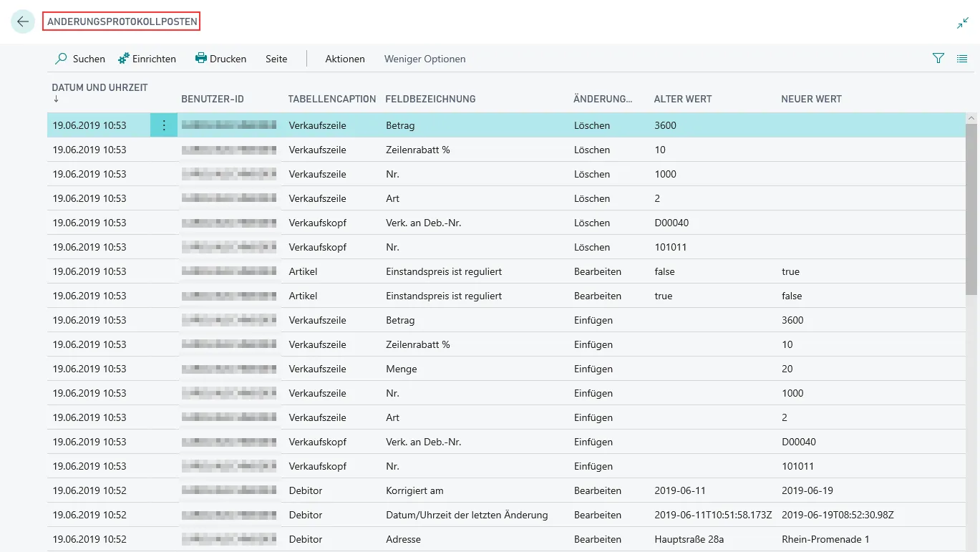
Task: Click new value 3600 cell
Action: 792,320
